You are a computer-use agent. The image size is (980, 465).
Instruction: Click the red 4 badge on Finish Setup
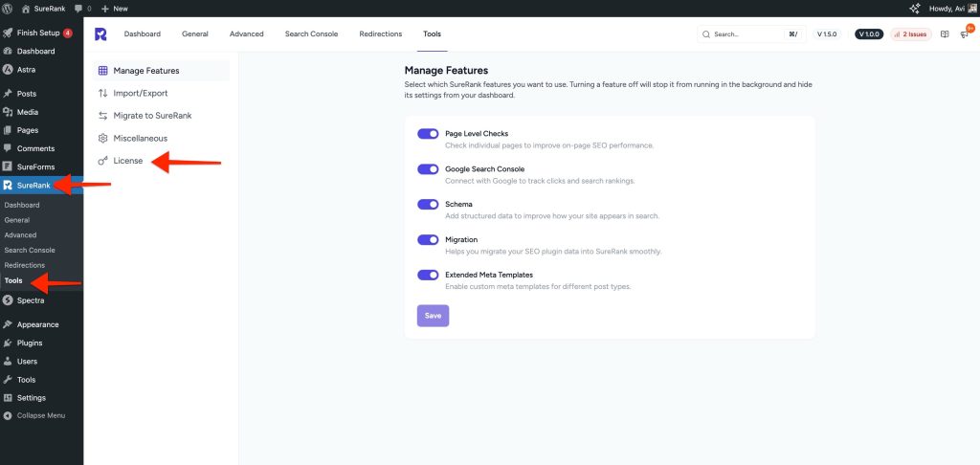pos(68,33)
